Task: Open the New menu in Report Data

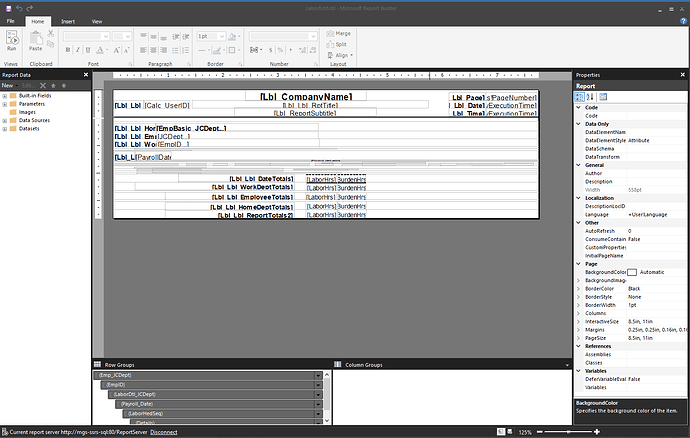Action: (9, 85)
